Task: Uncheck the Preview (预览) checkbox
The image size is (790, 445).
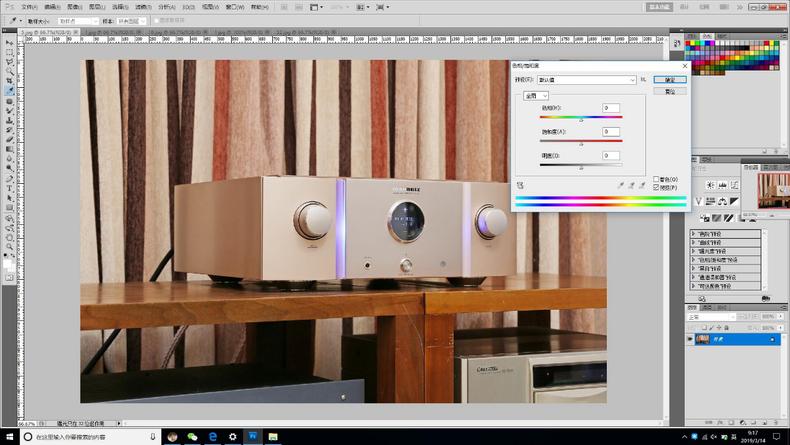Action: [x=656, y=187]
